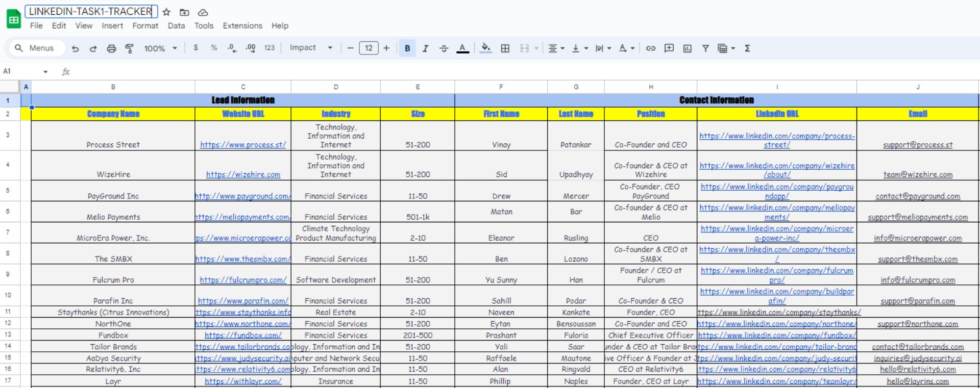Decrease font size with minus button

pos(350,48)
